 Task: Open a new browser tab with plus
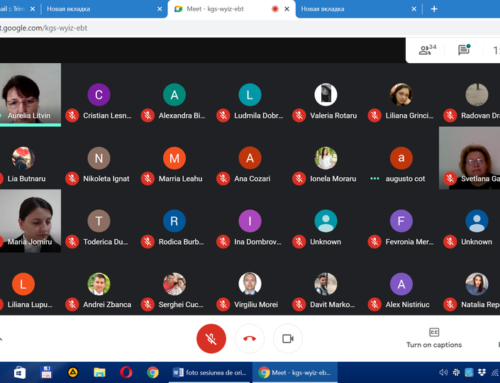(x=434, y=9)
